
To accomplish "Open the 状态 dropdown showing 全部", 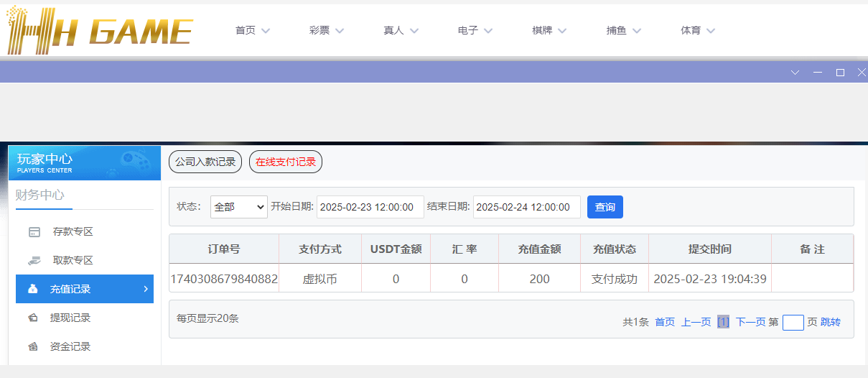I will pos(238,207).
